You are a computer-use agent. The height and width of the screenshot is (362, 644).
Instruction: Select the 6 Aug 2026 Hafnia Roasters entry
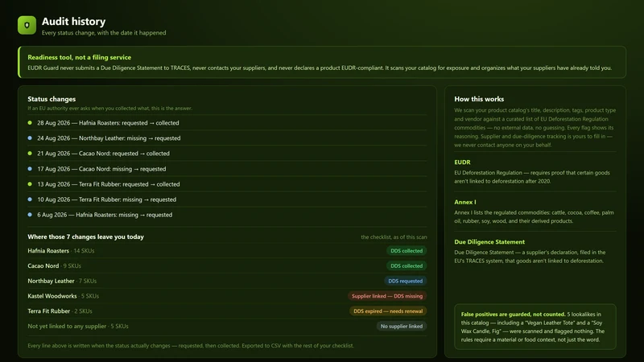point(227,215)
